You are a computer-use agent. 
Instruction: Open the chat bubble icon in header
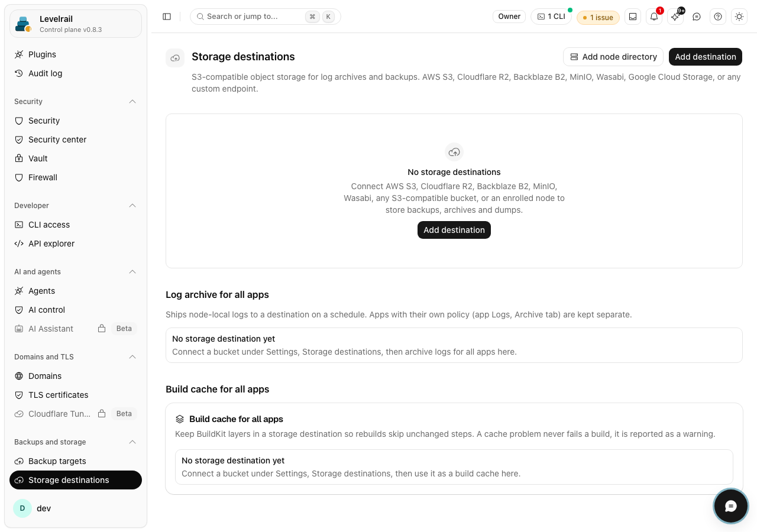pyautogui.click(x=697, y=17)
